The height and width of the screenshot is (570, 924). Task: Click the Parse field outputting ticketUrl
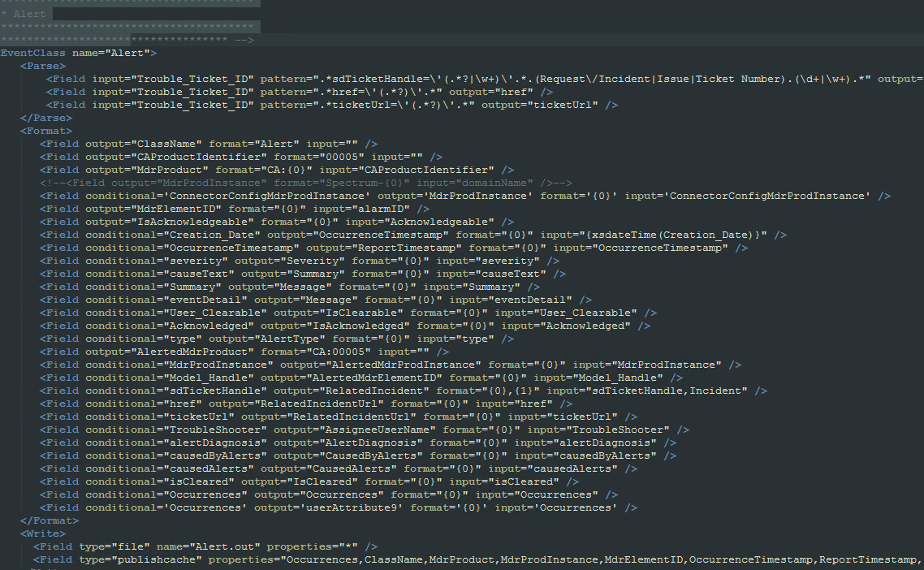(332, 105)
